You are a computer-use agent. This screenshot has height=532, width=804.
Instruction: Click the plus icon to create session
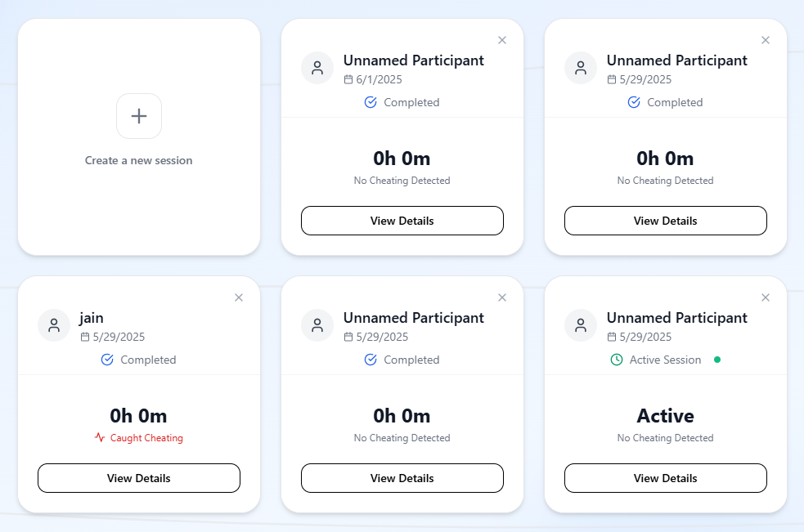139,116
